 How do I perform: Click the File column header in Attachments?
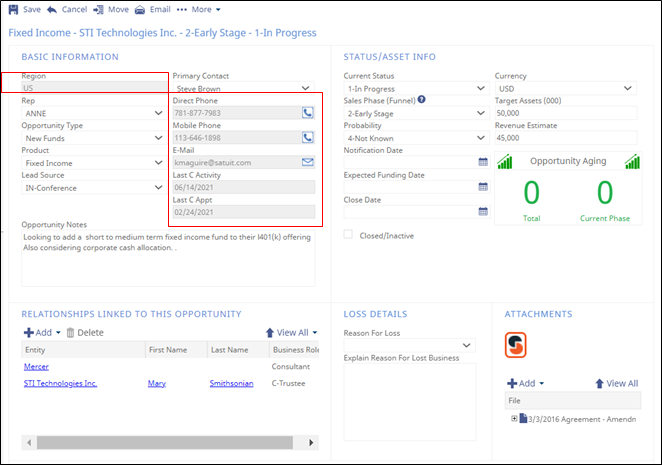click(x=573, y=400)
